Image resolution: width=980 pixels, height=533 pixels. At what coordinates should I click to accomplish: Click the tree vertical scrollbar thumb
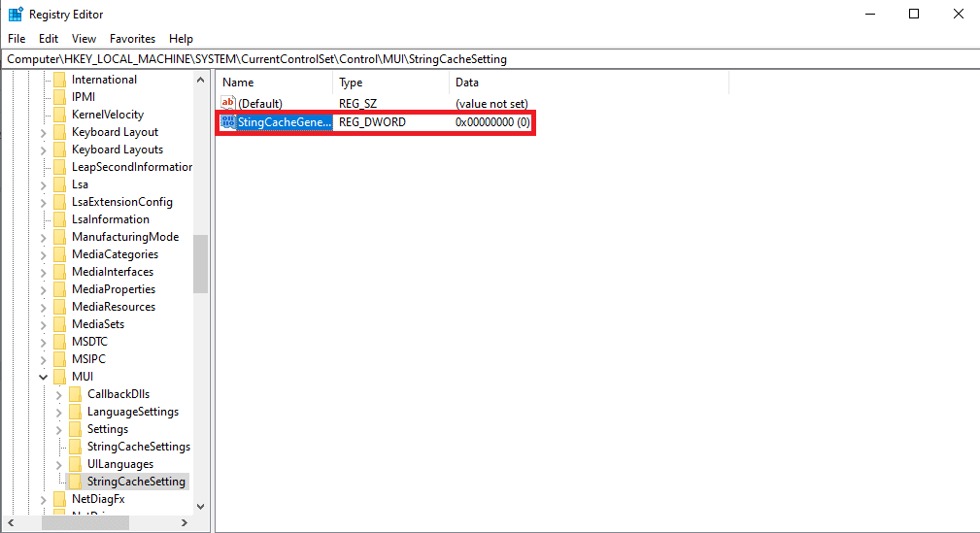pos(201,264)
